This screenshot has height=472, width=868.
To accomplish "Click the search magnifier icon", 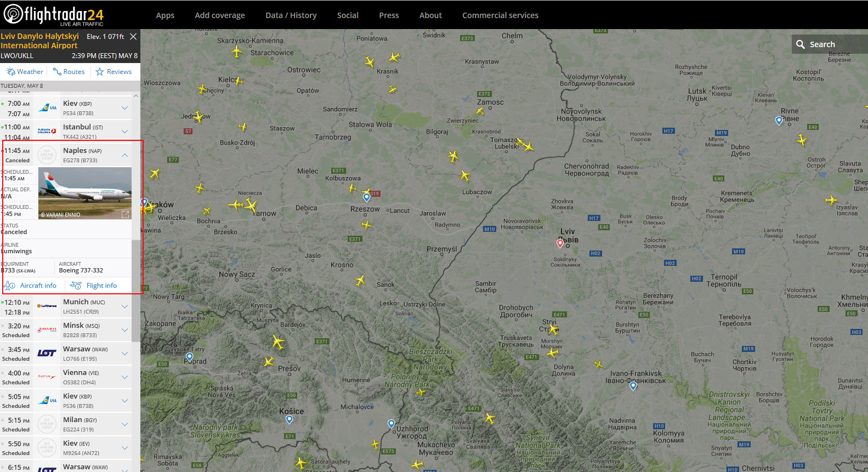I will tap(801, 44).
